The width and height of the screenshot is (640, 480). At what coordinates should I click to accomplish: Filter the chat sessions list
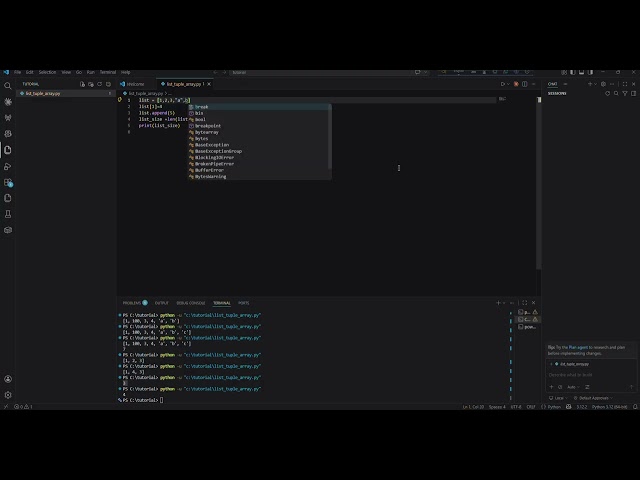coord(625,93)
